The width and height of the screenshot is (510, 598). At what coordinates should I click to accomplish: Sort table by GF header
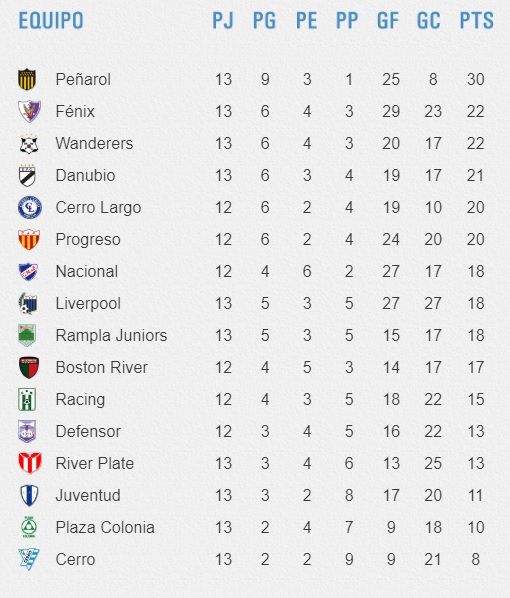[388, 21]
